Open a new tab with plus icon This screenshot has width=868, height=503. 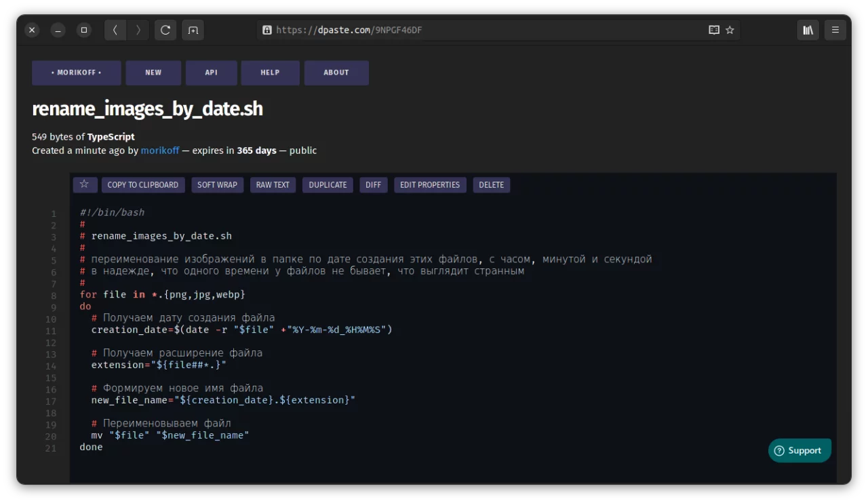193,30
